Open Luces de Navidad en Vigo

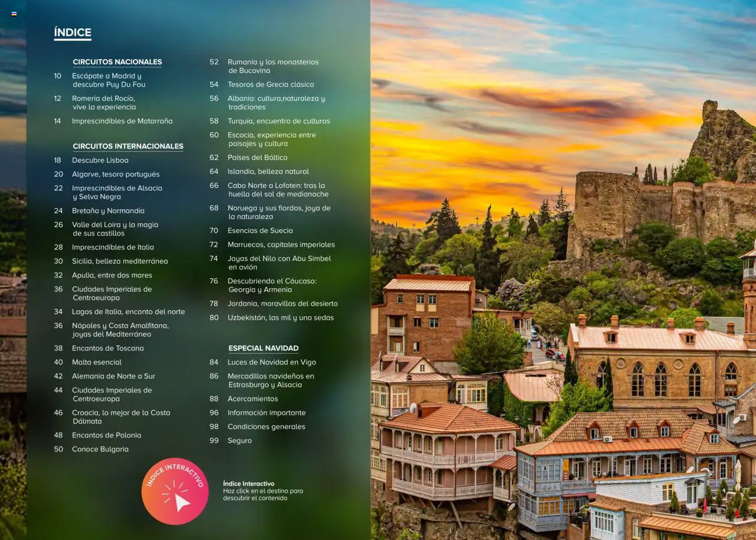click(x=272, y=362)
